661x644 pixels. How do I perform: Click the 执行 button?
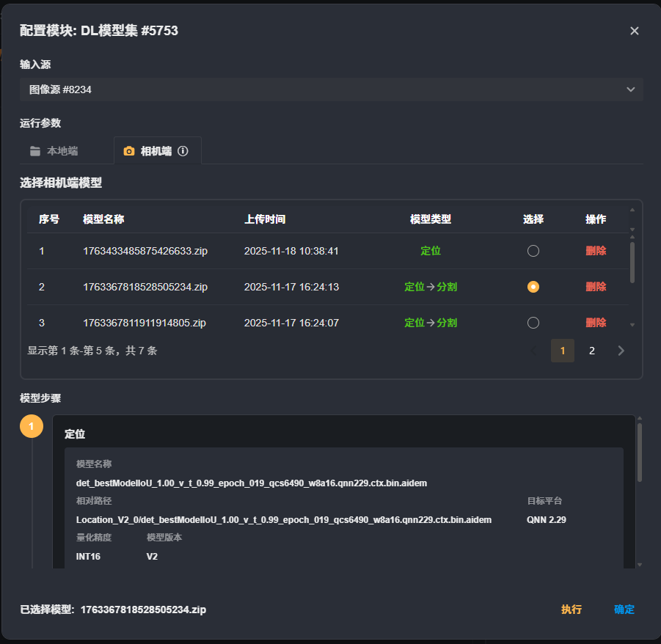(x=571, y=610)
